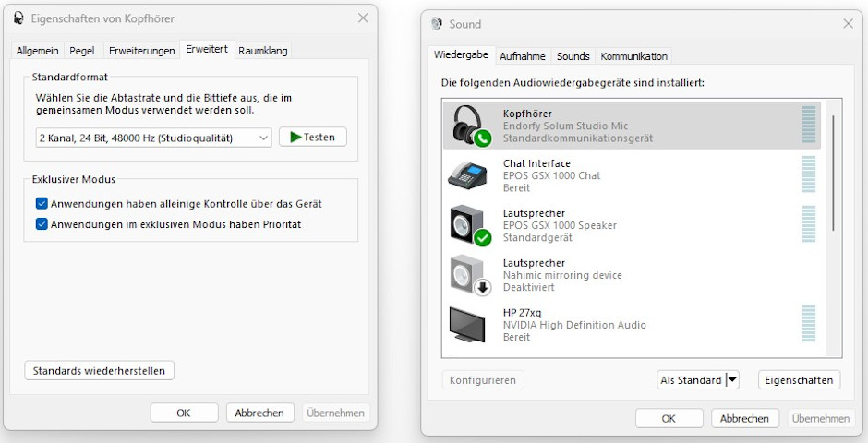Click the Sound window title bar icon

437,24
